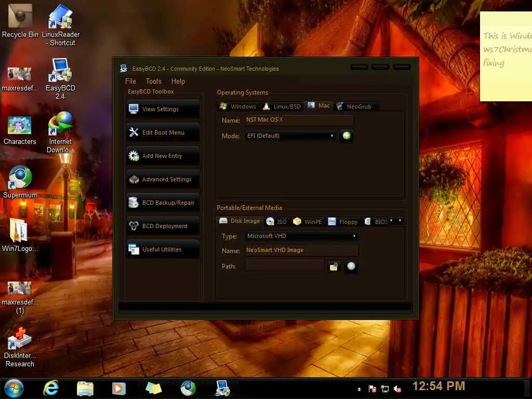
Task: Click the empty Path input field
Action: click(x=284, y=266)
